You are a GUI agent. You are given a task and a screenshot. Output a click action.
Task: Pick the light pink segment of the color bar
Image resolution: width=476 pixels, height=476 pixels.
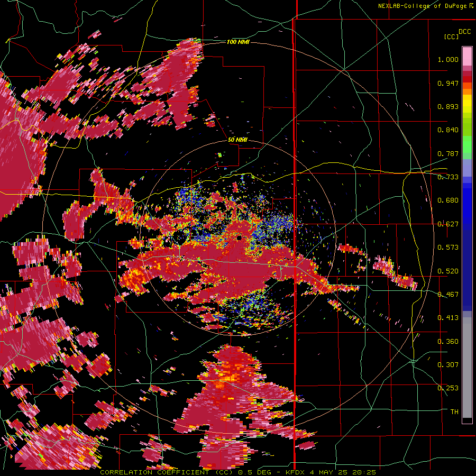pos(467,57)
